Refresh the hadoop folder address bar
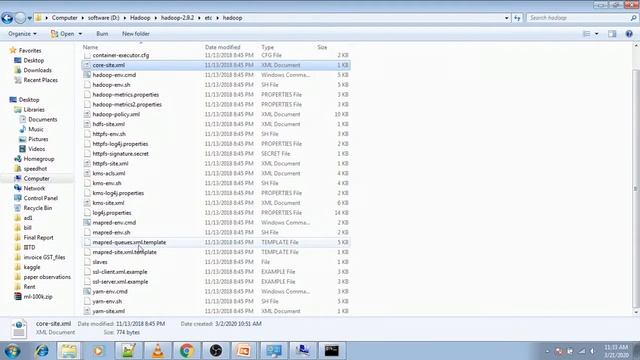Image resolution: width=640 pixels, height=360 pixels. click(x=517, y=18)
